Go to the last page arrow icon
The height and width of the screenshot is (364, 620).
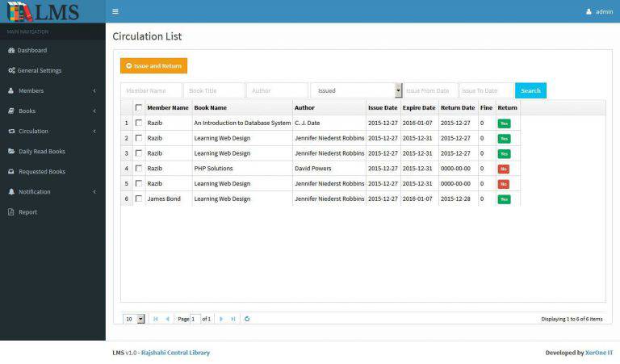pos(233,319)
